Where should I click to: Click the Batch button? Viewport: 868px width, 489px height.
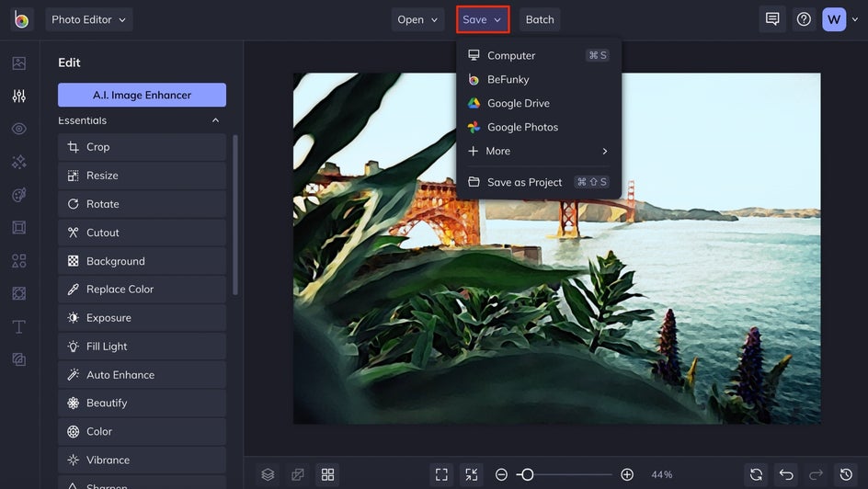[x=540, y=19]
